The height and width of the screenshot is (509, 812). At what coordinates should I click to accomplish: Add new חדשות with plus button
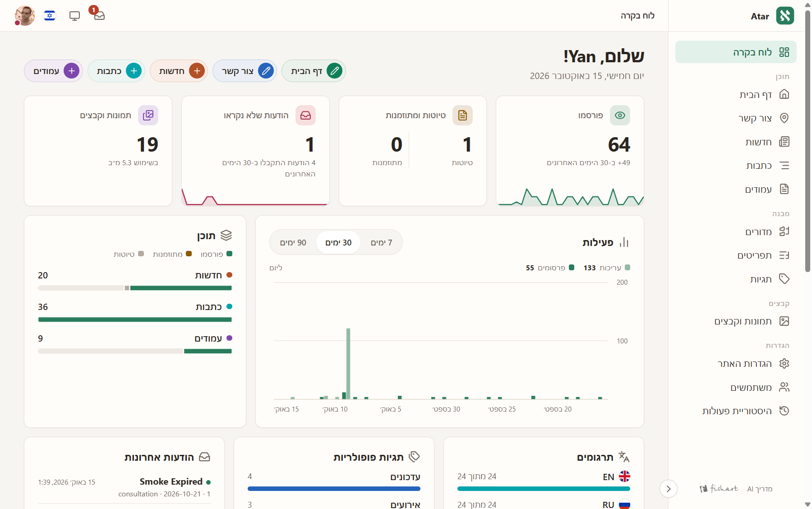point(179,71)
